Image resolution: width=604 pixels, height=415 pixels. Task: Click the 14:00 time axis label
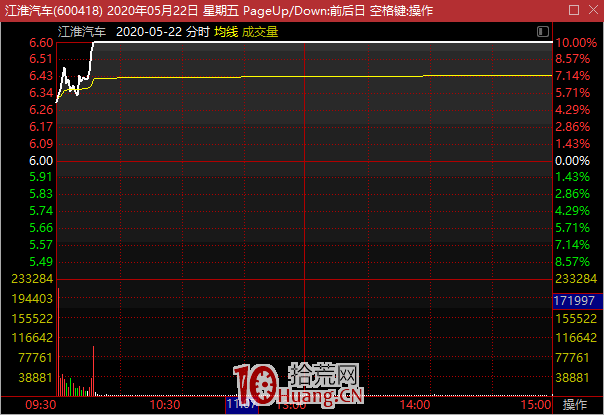pos(415,405)
